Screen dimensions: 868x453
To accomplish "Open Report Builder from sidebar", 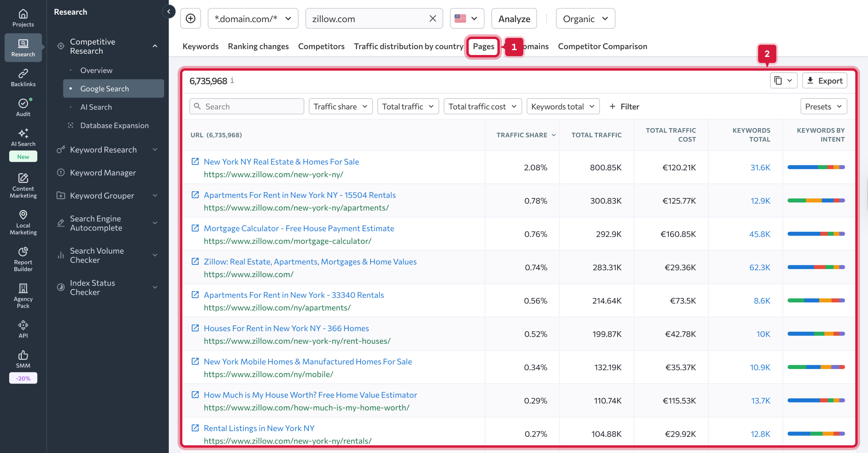I will tap(23, 259).
